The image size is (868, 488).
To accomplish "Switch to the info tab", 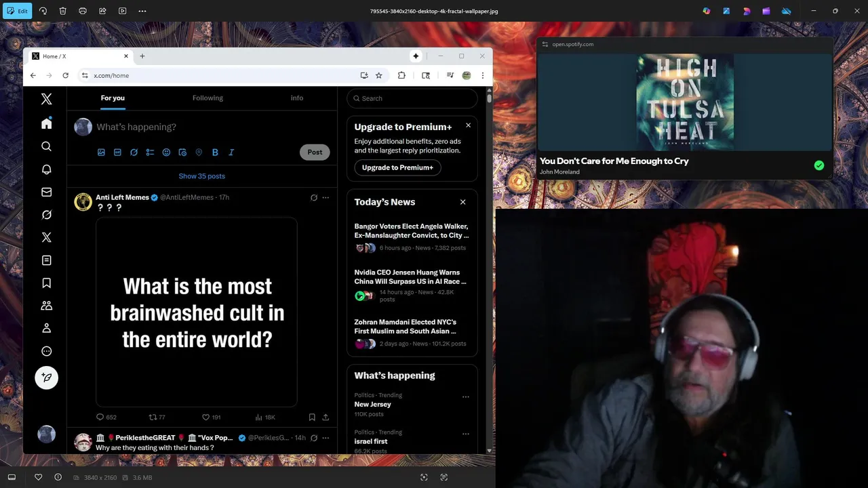I will [297, 98].
